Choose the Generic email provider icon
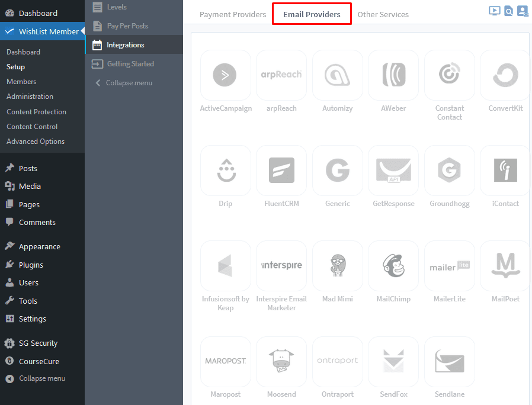 point(337,171)
